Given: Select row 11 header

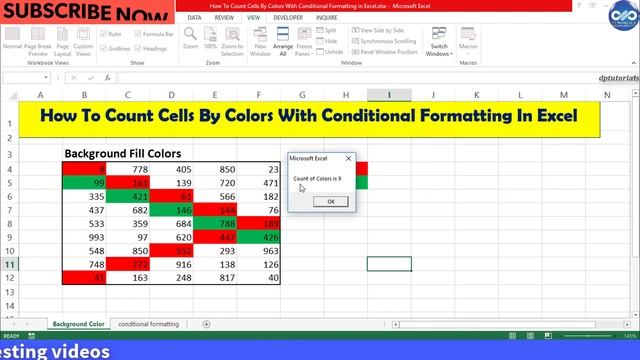Looking at the screenshot, I should 9,264.
